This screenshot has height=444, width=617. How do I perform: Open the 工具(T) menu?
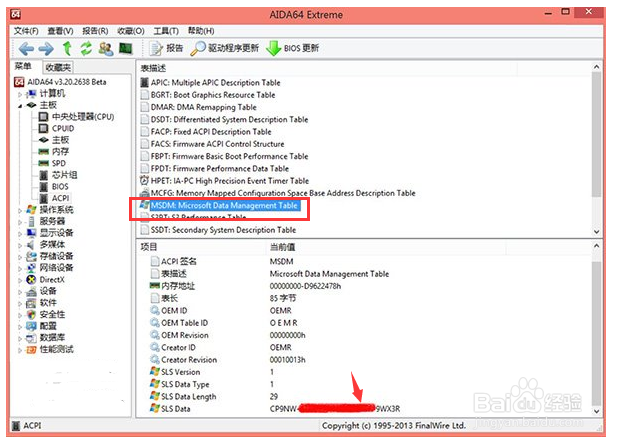pyautogui.click(x=166, y=31)
